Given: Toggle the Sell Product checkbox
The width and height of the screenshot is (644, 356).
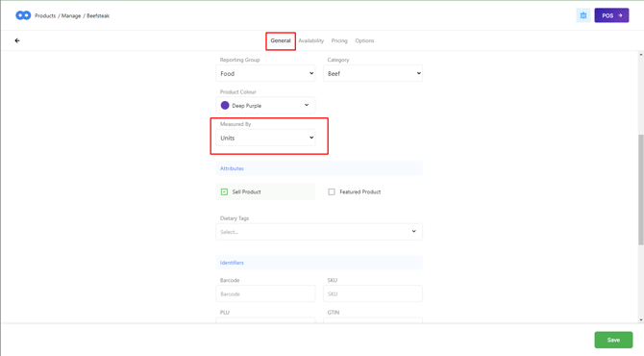Looking at the screenshot, I should coord(224,192).
